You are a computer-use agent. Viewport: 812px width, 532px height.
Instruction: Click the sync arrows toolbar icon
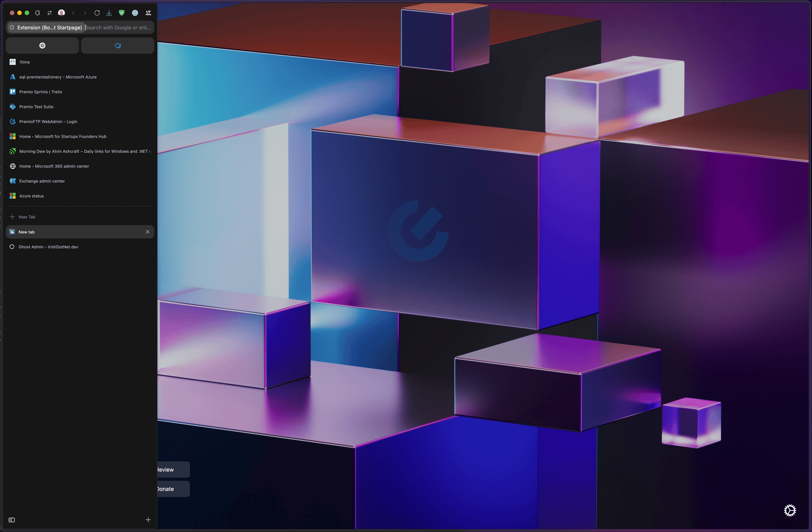coord(49,13)
